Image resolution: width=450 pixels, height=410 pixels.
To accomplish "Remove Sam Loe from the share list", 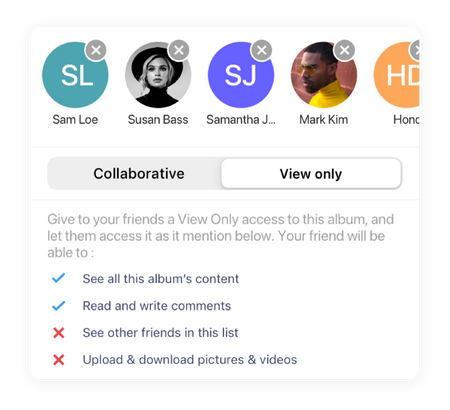I will pos(96,50).
